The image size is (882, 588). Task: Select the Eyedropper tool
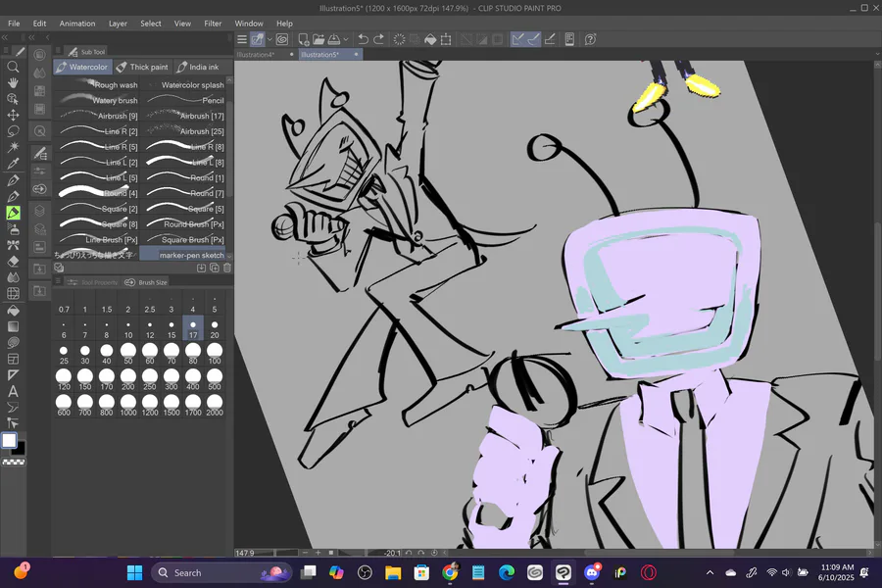13,164
